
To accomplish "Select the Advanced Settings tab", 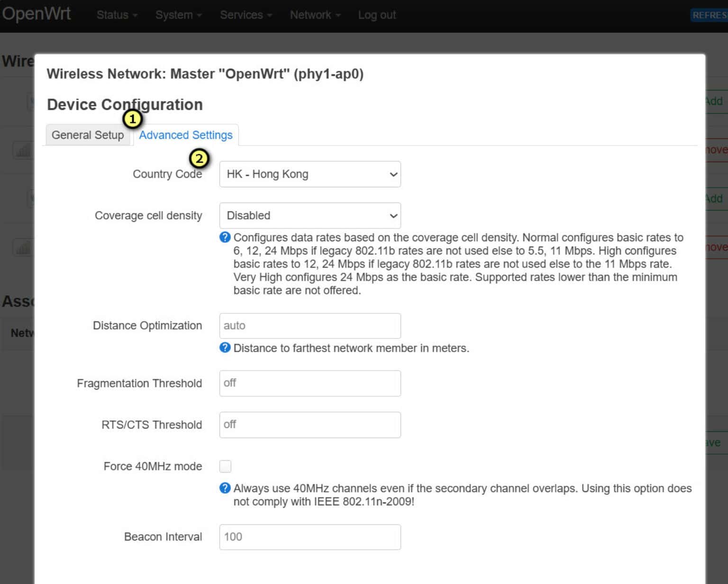I will tap(186, 135).
